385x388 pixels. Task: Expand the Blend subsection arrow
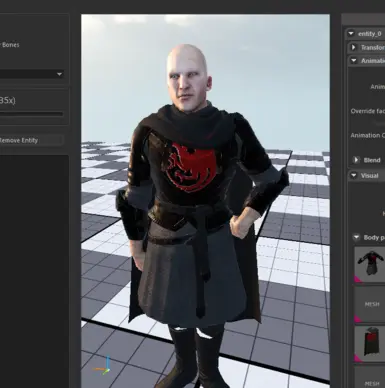click(x=356, y=160)
